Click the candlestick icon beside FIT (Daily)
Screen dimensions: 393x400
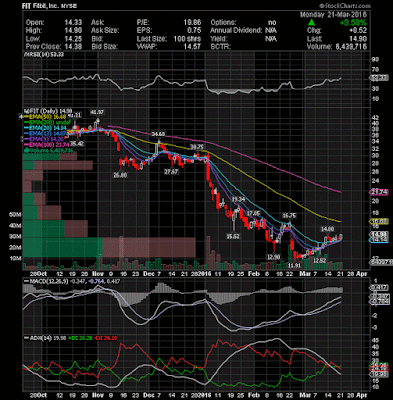pos(25,111)
